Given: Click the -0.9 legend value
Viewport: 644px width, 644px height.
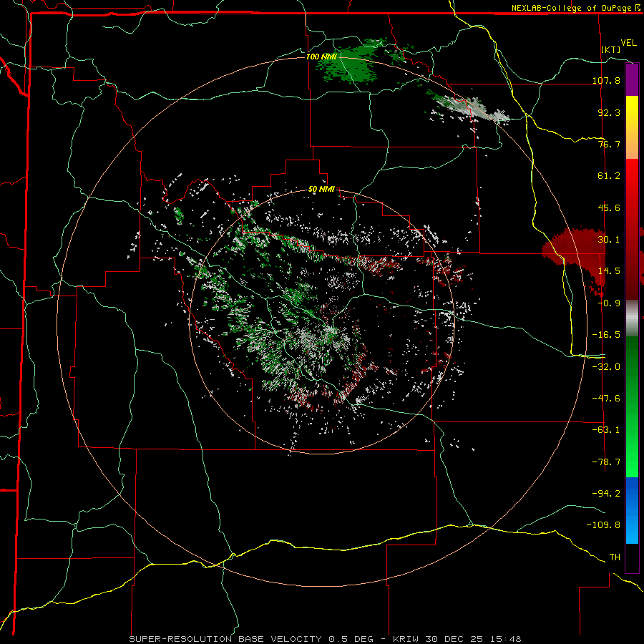Looking at the screenshot, I should (x=609, y=303).
